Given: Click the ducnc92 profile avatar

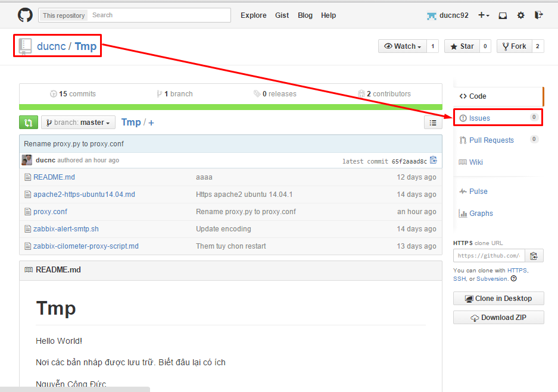Looking at the screenshot, I should tap(431, 15).
